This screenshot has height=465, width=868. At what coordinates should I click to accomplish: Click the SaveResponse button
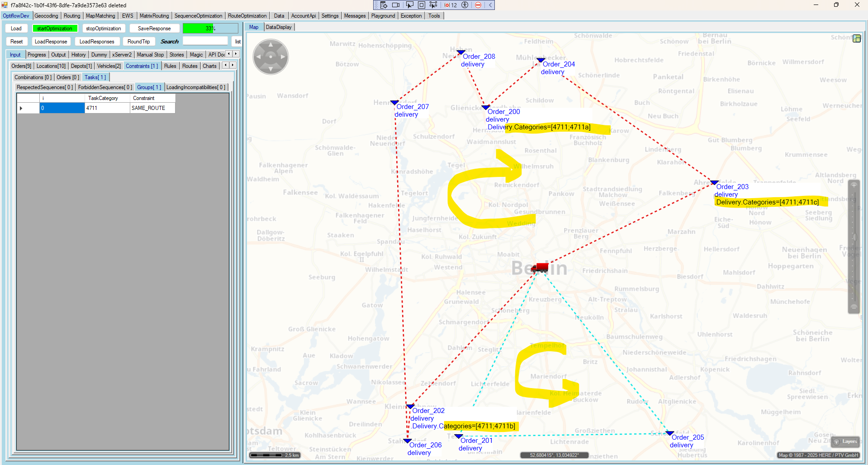[154, 28]
